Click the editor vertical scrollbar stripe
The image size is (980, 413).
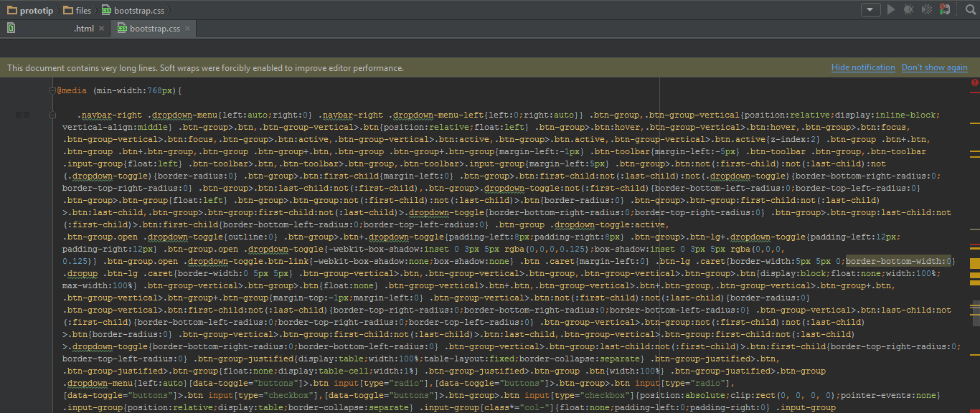[975, 244]
